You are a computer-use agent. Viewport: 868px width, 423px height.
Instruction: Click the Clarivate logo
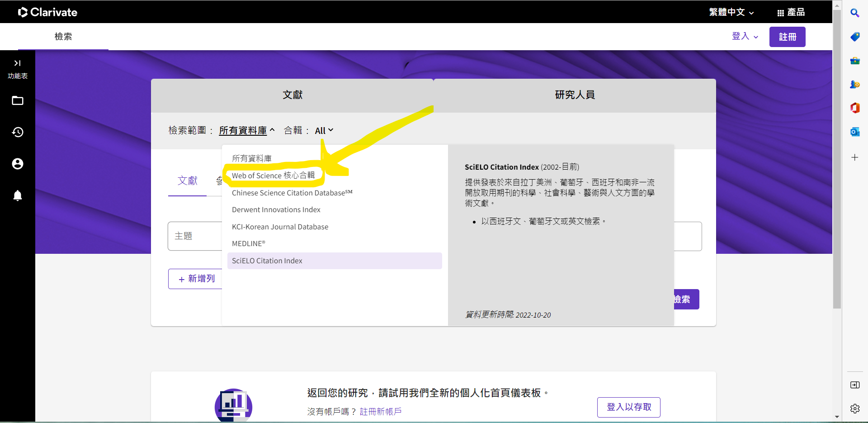click(47, 12)
